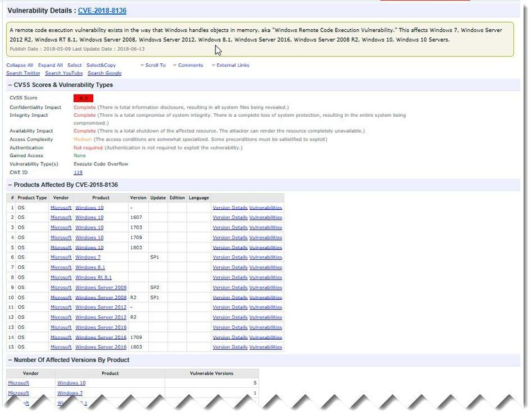Image resolution: width=532 pixels, height=417 pixels.
Task: Open Windows Server 2012 link in row 11
Action: [x=101, y=307]
